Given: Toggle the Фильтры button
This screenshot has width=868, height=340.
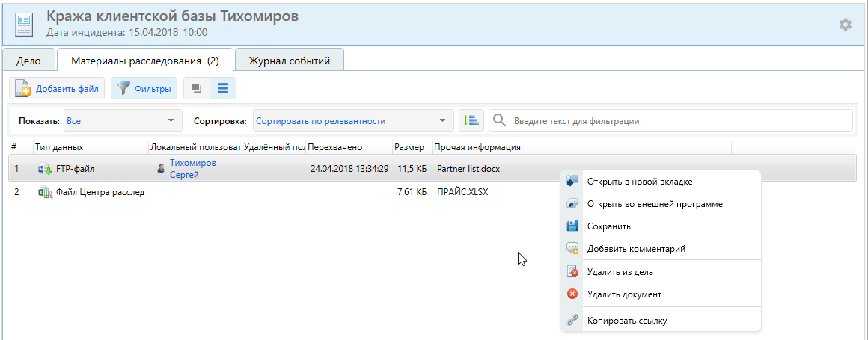Looking at the screenshot, I should [144, 88].
